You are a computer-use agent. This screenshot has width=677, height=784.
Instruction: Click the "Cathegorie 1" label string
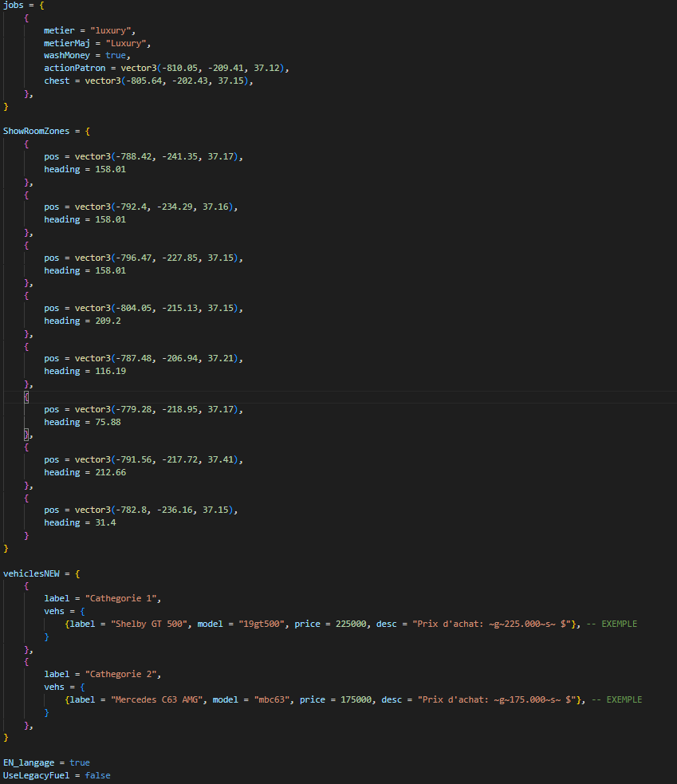point(120,598)
